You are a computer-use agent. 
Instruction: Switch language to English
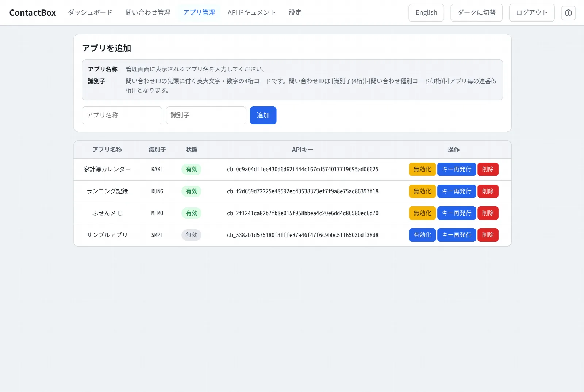(x=426, y=13)
